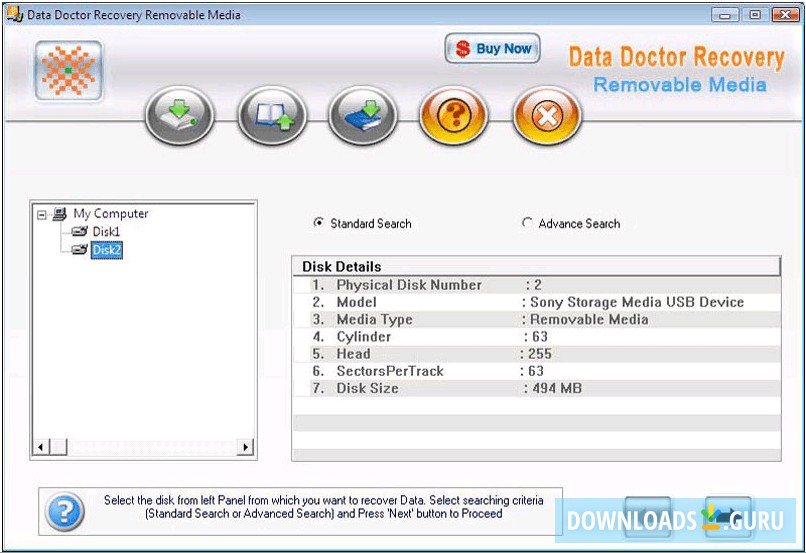Click the My Computer icon in tree
Image resolution: width=806 pixels, height=553 pixels.
point(60,213)
